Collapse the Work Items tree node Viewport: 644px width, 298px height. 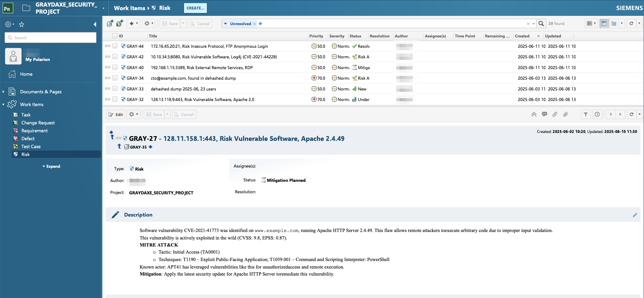coord(3,105)
